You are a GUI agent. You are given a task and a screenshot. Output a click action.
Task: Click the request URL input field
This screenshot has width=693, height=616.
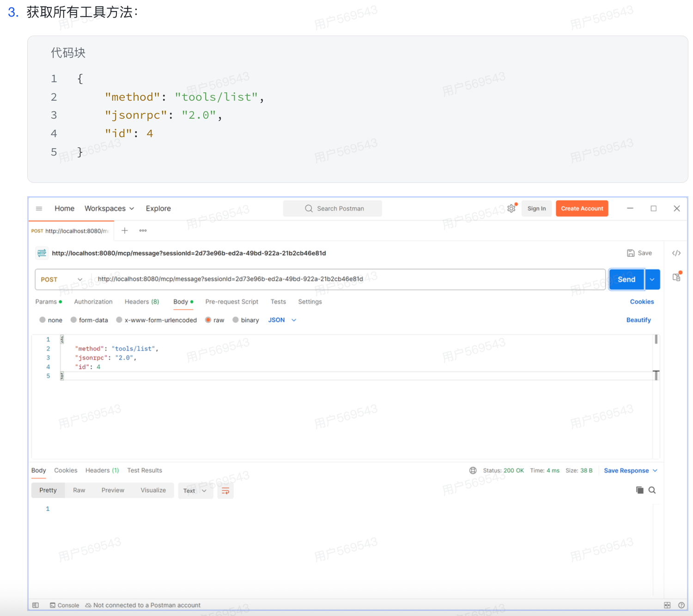tap(348, 279)
